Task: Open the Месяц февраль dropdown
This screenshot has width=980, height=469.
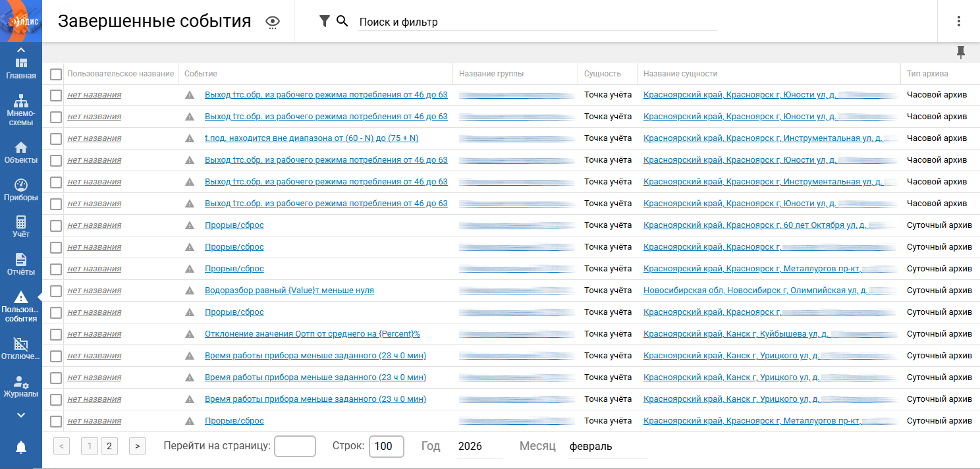Action: 607,447
